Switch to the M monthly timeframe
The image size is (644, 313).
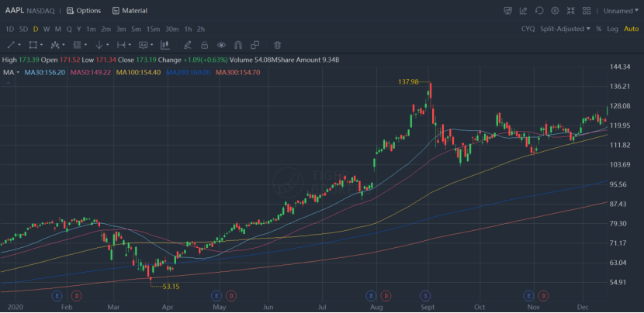(58, 29)
